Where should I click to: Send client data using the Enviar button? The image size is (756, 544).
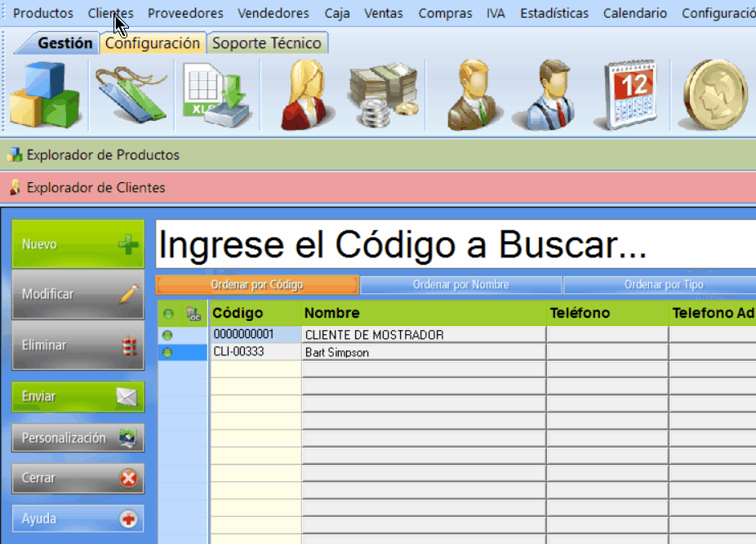[78, 397]
